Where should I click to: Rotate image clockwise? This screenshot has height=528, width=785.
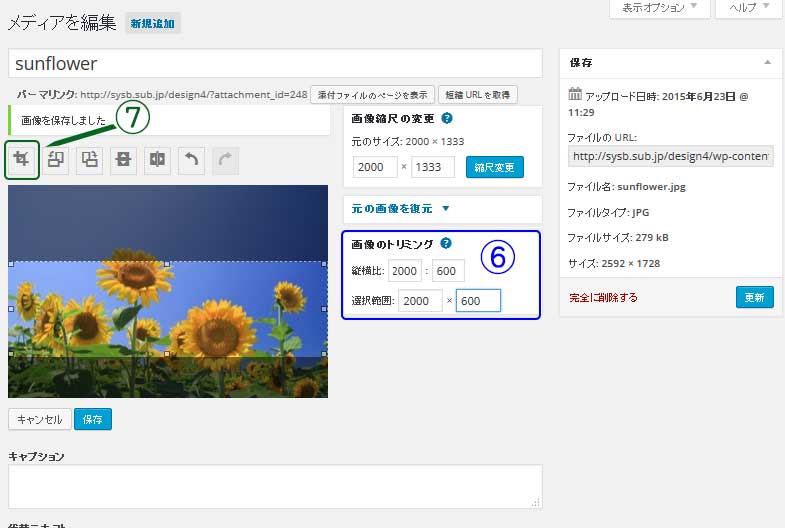click(x=90, y=160)
